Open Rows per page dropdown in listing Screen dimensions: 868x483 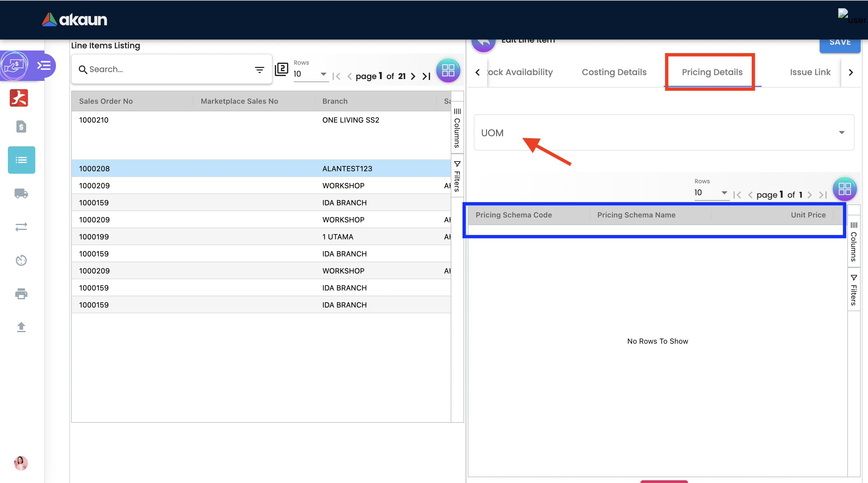(310, 74)
